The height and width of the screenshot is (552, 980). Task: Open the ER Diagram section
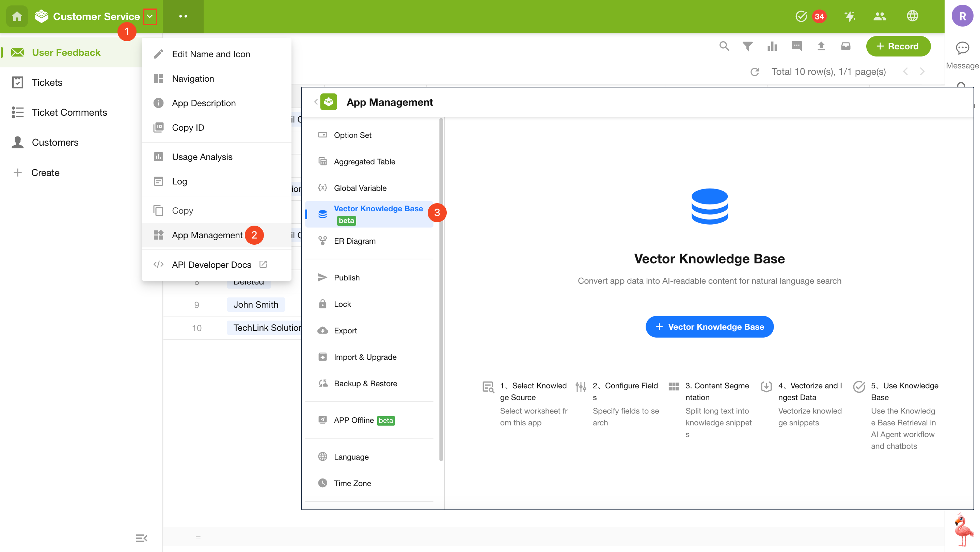click(354, 241)
